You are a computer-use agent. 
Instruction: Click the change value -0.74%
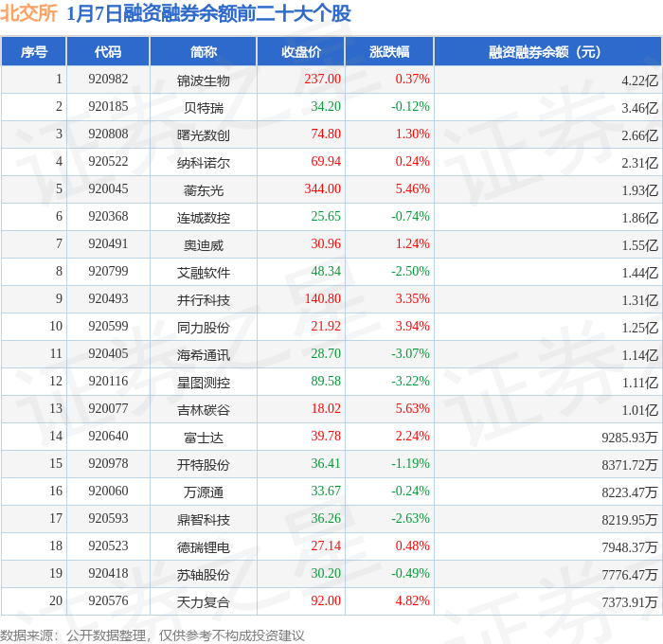pos(410,217)
